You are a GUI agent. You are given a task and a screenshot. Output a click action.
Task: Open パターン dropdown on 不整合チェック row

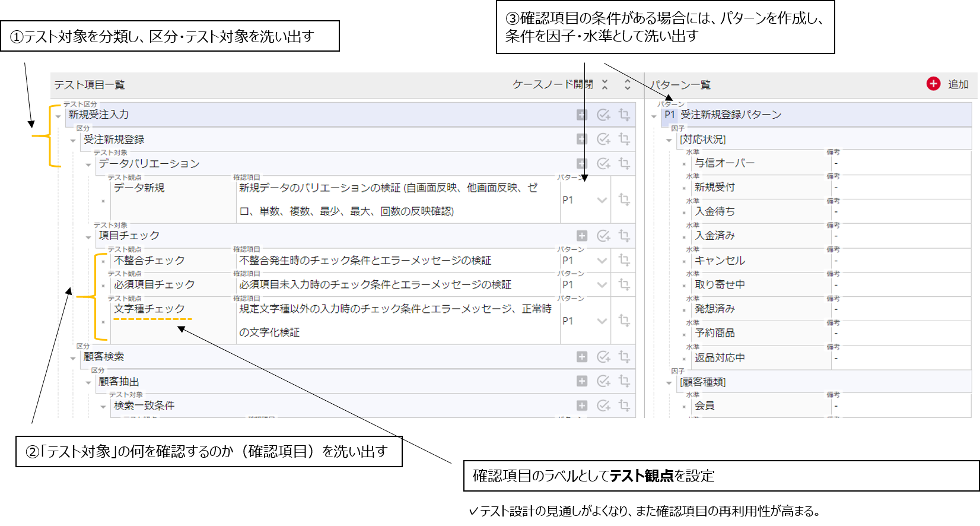point(602,261)
